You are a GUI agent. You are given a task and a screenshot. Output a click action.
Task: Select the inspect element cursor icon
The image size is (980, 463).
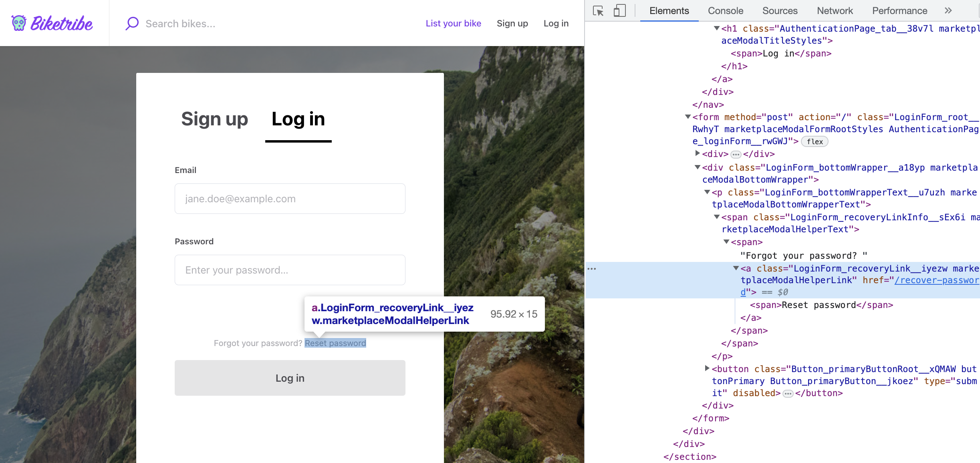pos(598,11)
